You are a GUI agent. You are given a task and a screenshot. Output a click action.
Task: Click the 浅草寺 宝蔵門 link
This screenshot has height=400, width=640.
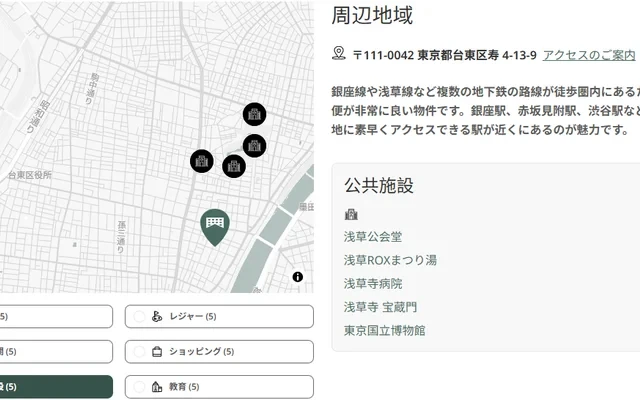pos(381,307)
